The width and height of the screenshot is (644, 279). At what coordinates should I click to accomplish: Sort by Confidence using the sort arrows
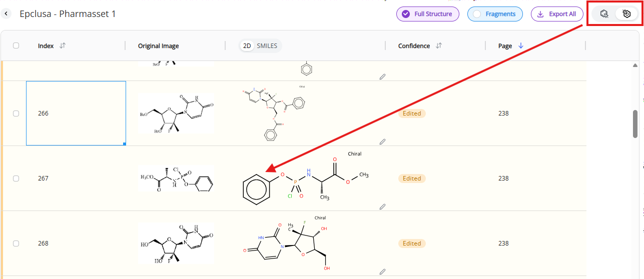439,45
